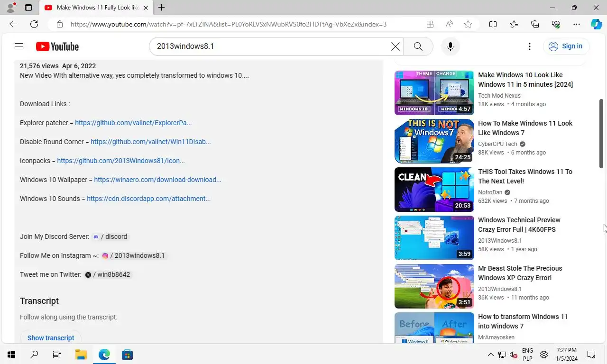607x364 pixels.
Task: Open Edge profile avatar
Action: [10, 8]
